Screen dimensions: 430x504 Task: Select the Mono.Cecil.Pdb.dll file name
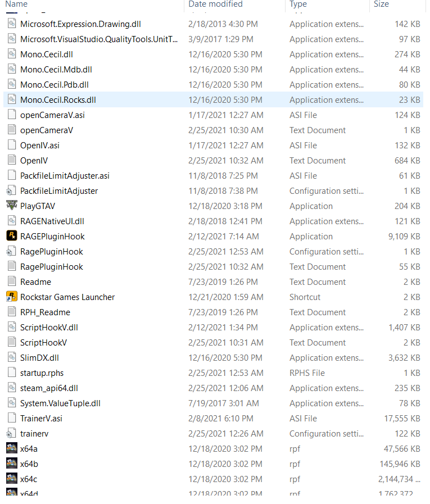(x=55, y=84)
